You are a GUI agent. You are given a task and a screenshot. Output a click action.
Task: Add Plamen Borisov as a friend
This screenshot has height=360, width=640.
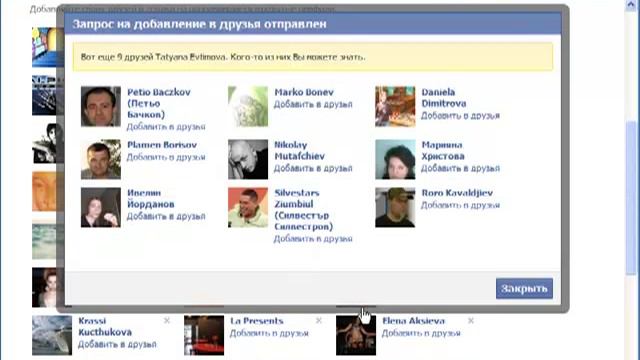coord(166,157)
